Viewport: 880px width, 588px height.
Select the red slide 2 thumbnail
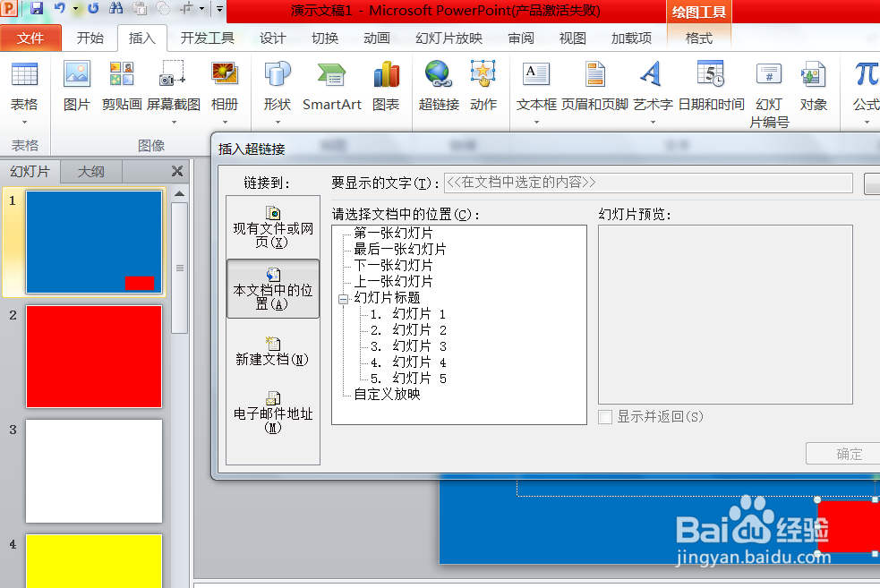pyautogui.click(x=94, y=357)
